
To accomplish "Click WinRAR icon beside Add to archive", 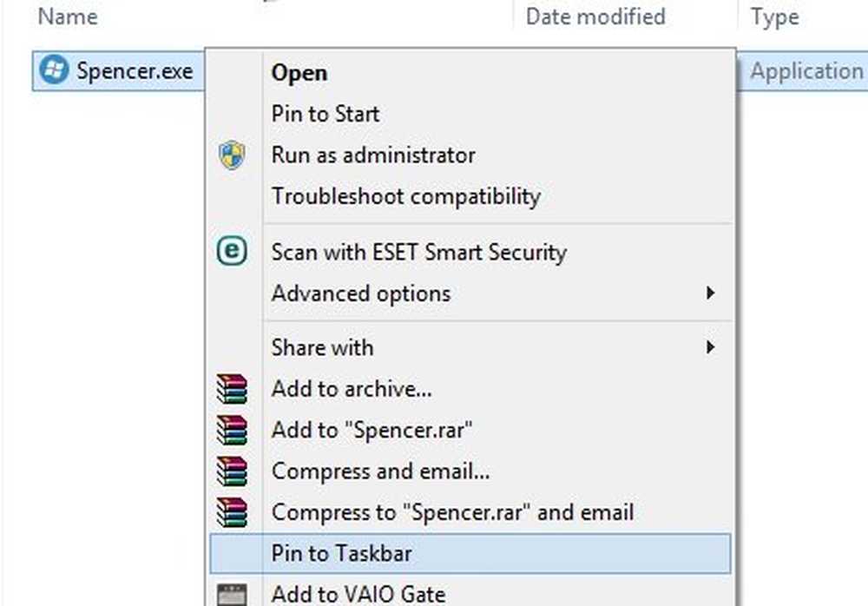I will click(232, 389).
